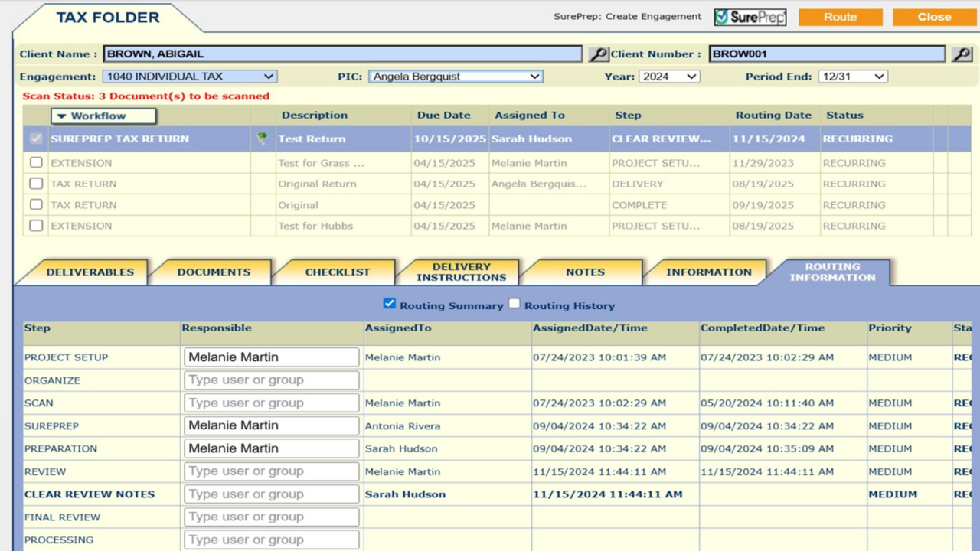The height and width of the screenshot is (551, 980).
Task: Click the ORGANIZE step Responsible field
Action: point(271,380)
